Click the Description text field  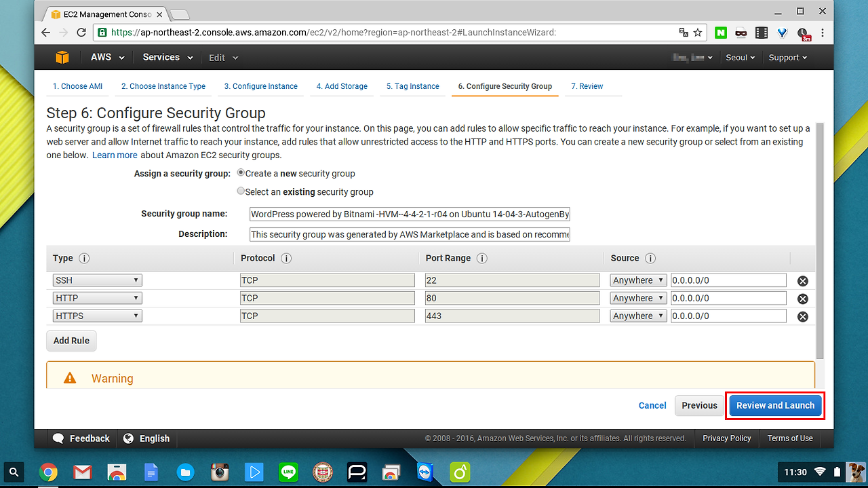410,235
